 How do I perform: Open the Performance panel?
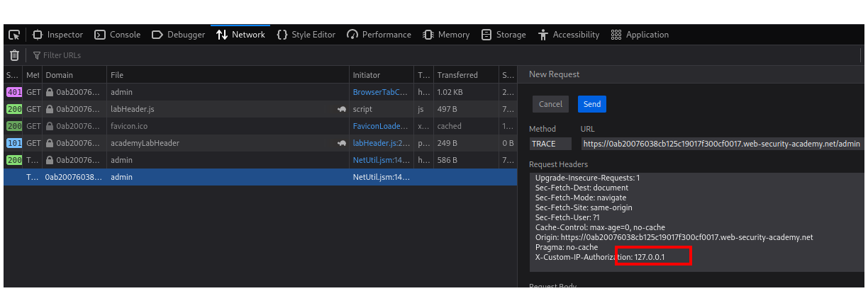(x=379, y=35)
